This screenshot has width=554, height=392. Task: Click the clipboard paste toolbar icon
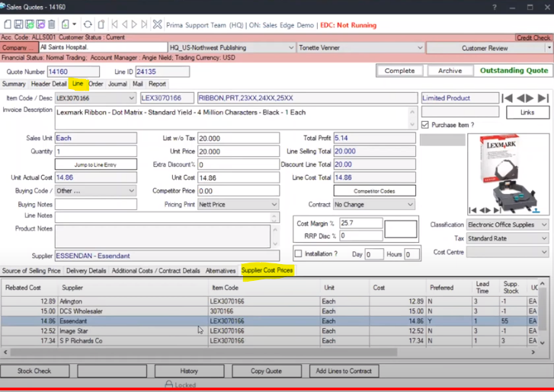(x=101, y=24)
